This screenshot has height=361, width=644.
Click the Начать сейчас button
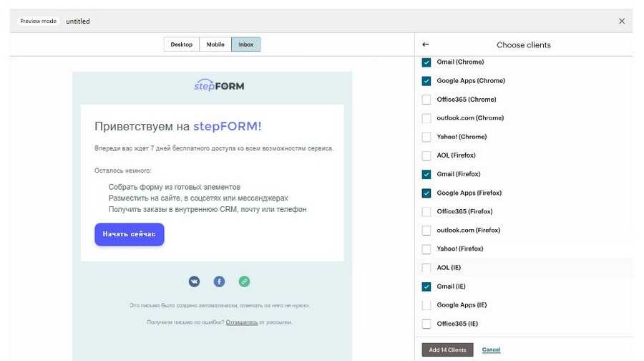tap(130, 234)
